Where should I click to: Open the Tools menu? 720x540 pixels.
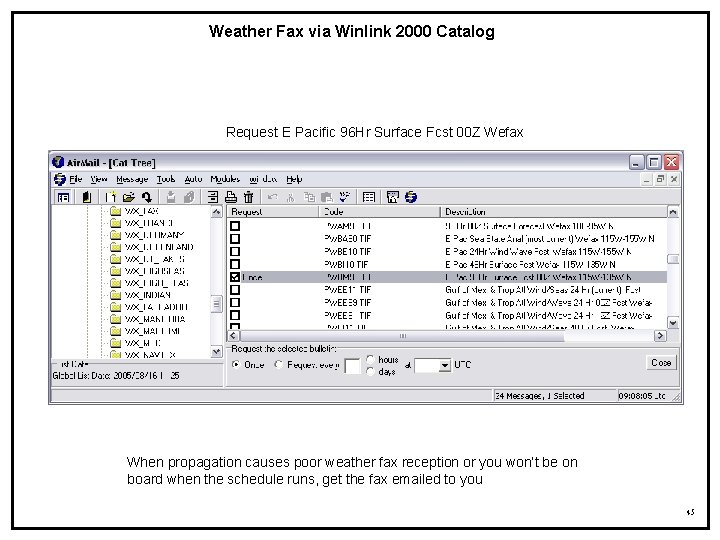pyautogui.click(x=166, y=179)
